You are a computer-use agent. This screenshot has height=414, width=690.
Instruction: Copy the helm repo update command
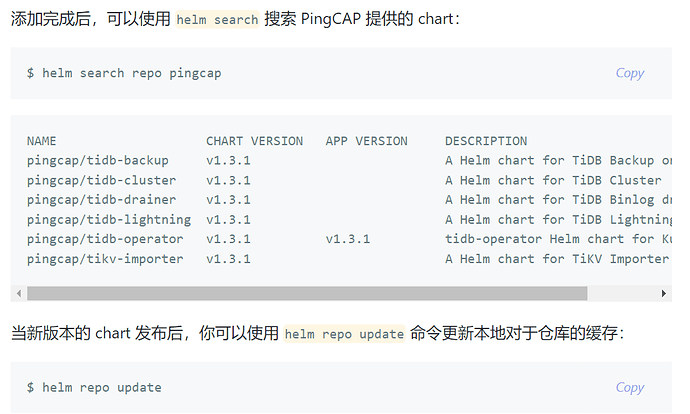coord(629,387)
